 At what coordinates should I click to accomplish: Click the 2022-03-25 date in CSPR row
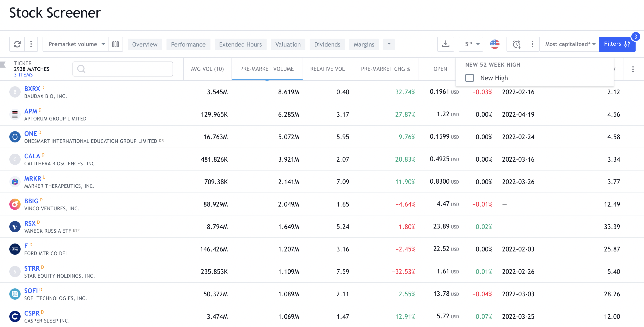518,317
